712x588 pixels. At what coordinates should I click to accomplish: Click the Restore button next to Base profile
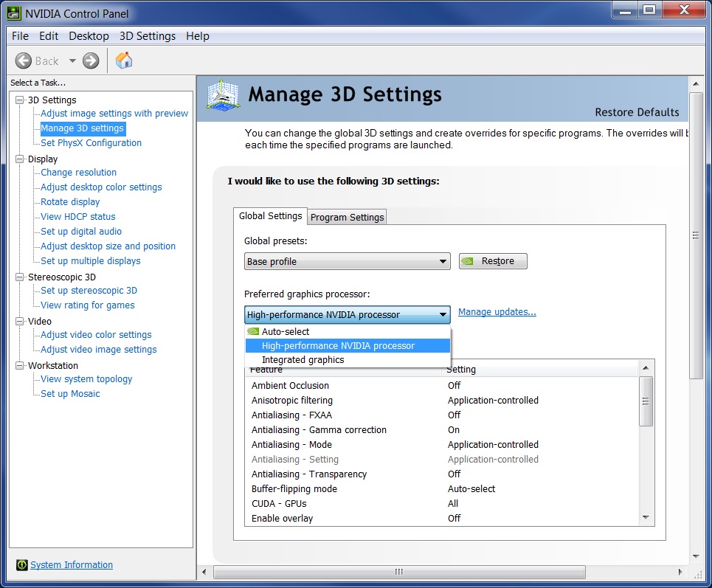pyautogui.click(x=493, y=261)
